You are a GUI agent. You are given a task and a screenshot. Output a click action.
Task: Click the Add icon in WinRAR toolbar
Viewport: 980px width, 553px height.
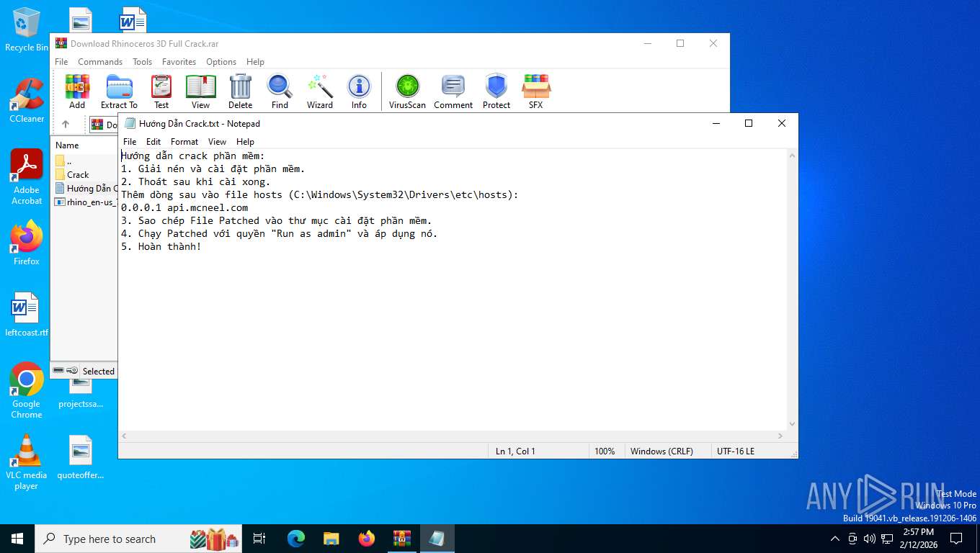(x=77, y=91)
